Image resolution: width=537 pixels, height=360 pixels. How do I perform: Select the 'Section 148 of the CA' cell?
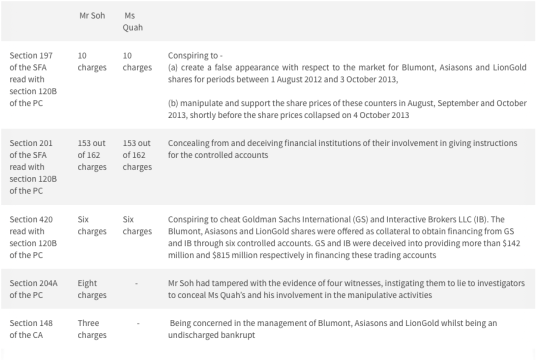(31, 329)
